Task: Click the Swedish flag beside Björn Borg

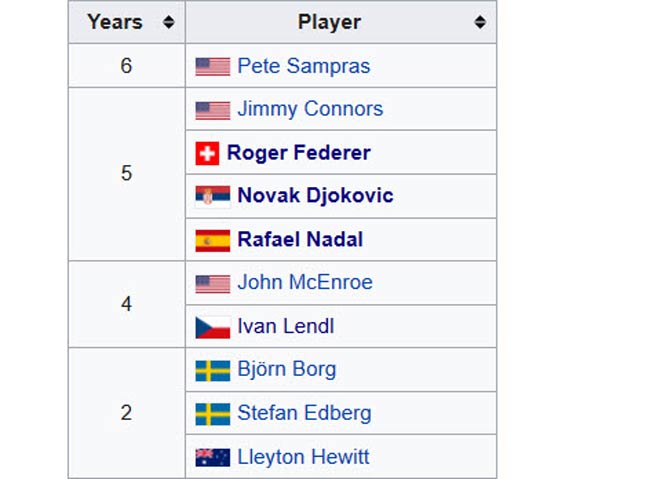Action: coord(213,371)
